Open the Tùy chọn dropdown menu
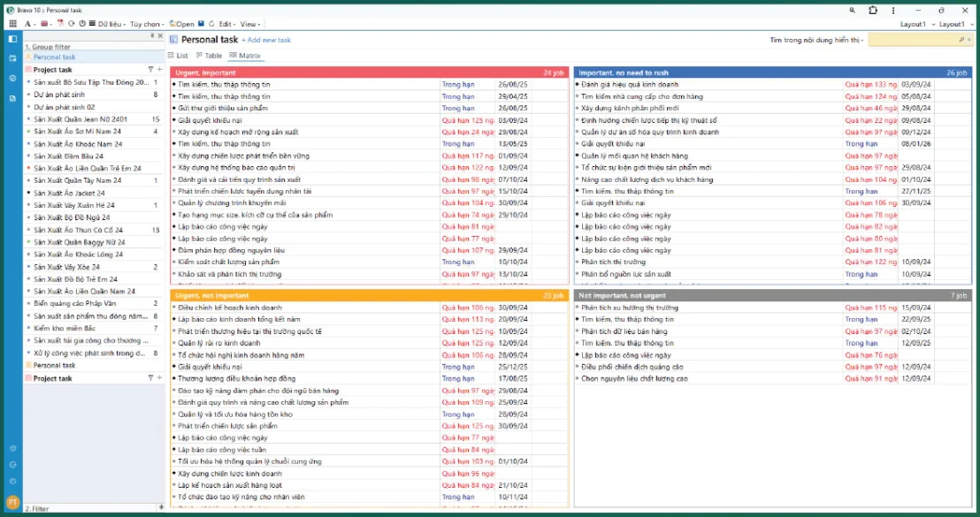 (147, 24)
